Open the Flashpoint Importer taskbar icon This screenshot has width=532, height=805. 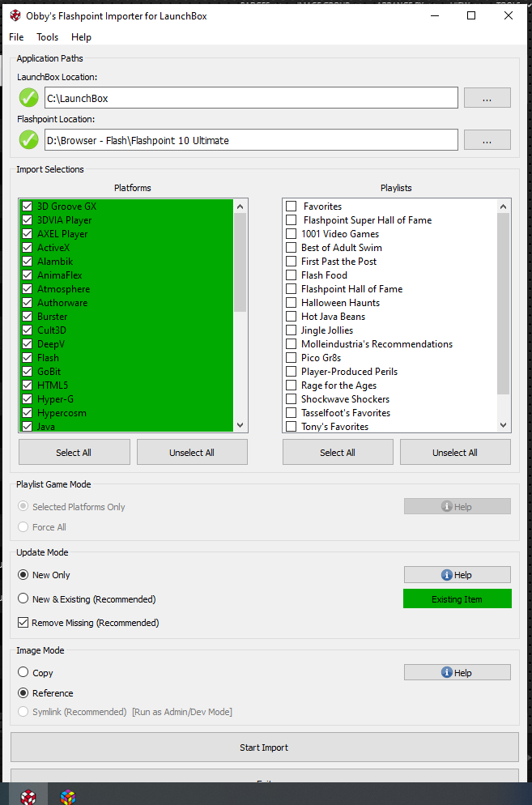[x=28, y=797]
